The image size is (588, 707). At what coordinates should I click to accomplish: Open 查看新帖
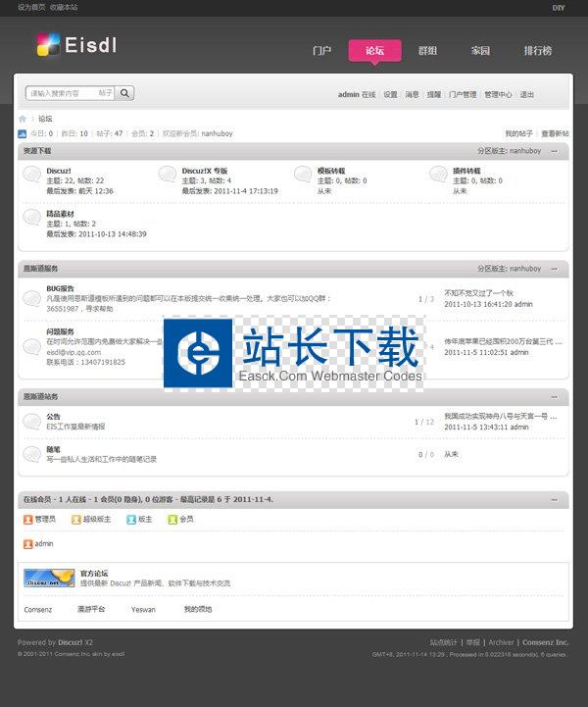coord(555,133)
